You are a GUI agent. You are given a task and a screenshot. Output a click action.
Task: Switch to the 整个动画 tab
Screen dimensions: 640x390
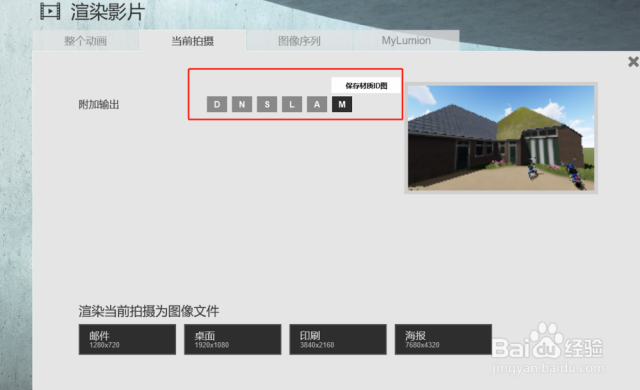coord(86,41)
